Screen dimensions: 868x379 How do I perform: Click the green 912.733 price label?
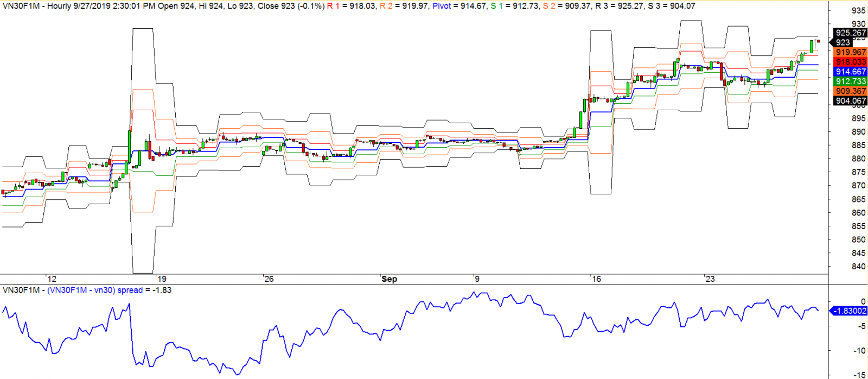851,81
